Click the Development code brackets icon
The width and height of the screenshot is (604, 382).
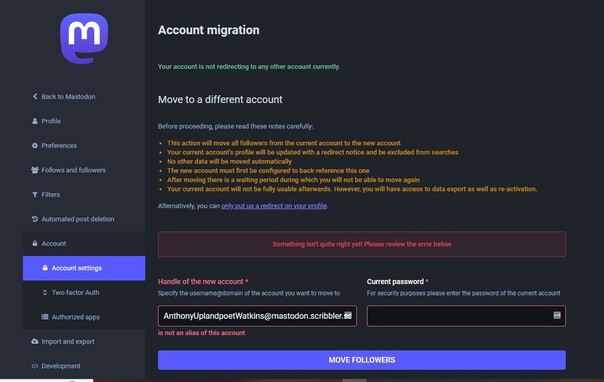tap(35, 366)
